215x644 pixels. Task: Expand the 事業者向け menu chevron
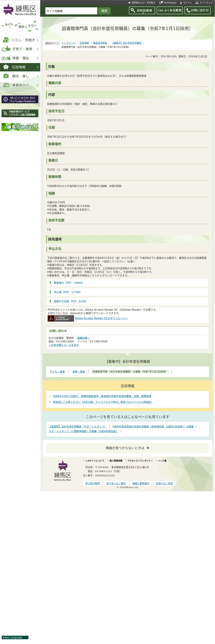click(38, 85)
